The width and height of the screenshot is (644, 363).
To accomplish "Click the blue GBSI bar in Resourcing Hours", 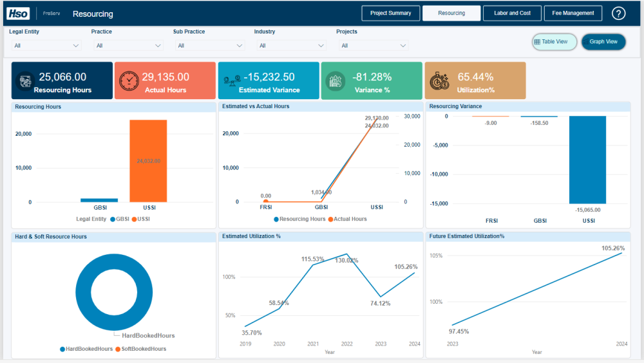I will pos(99,200).
